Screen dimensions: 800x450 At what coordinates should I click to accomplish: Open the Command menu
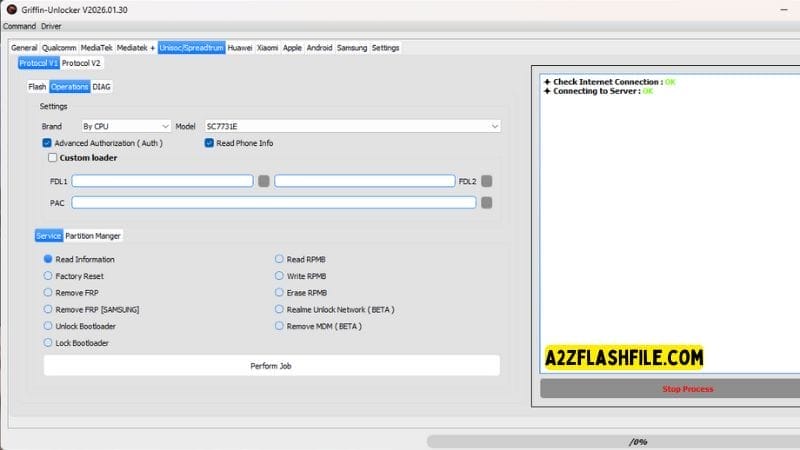19,26
